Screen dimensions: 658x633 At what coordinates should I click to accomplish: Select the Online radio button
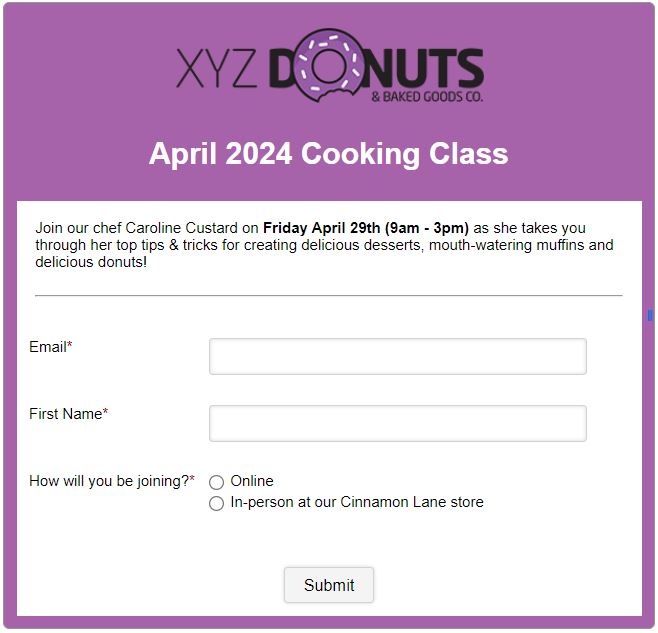pyautogui.click(x=217, y=482)
